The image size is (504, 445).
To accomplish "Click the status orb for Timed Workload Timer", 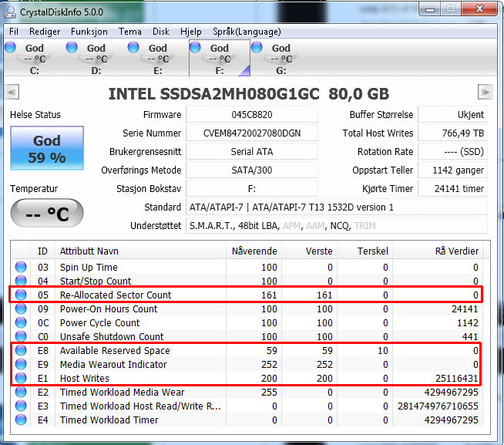I will pyautogui.click(x=21, y=420).
